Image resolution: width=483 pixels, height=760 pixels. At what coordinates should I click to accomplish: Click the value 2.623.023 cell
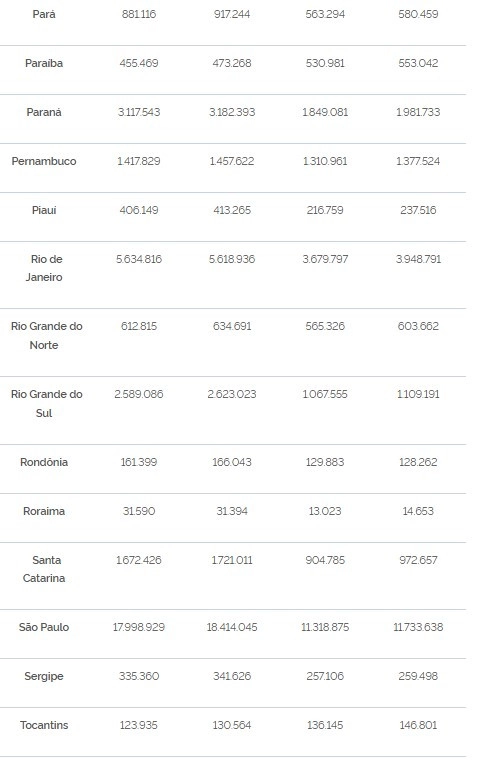(232, 395)
